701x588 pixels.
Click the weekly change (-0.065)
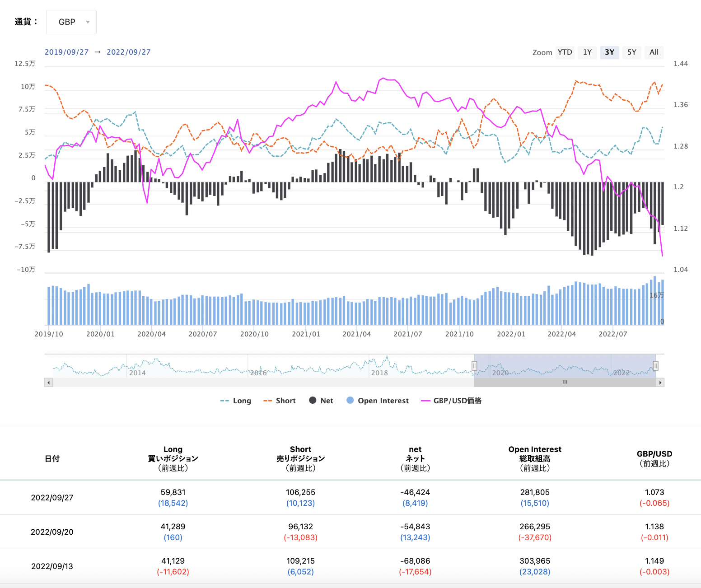654,503
